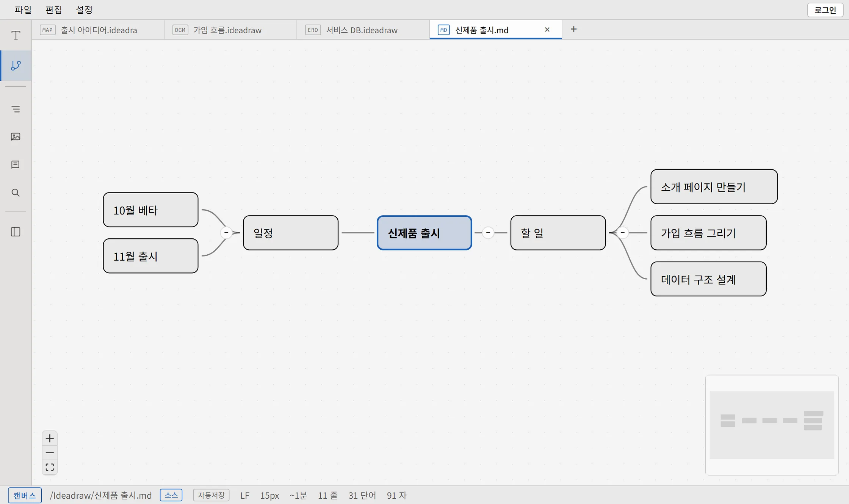Collapse the 일정 branch children
This screenshot has width=849, height=504.
point(226,232)
